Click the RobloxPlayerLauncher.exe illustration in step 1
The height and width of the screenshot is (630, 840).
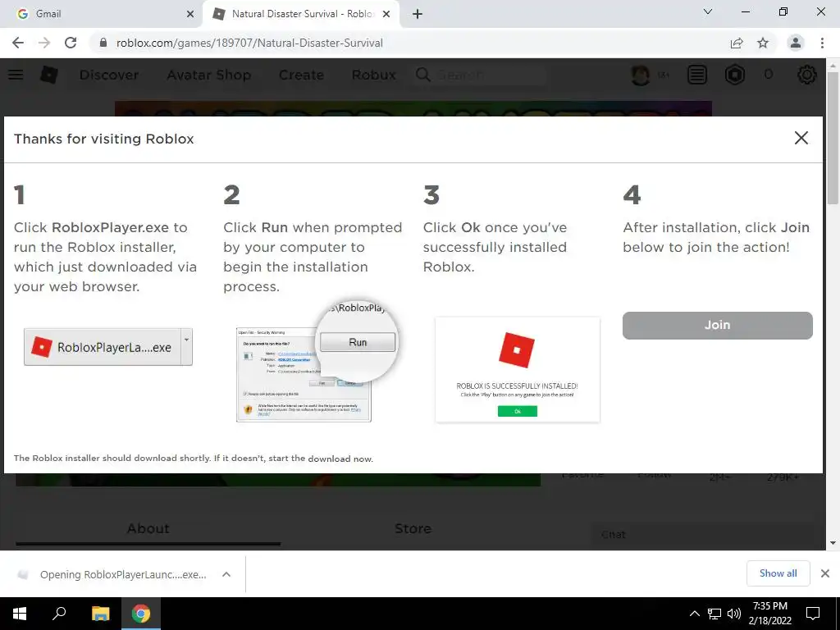108,347
